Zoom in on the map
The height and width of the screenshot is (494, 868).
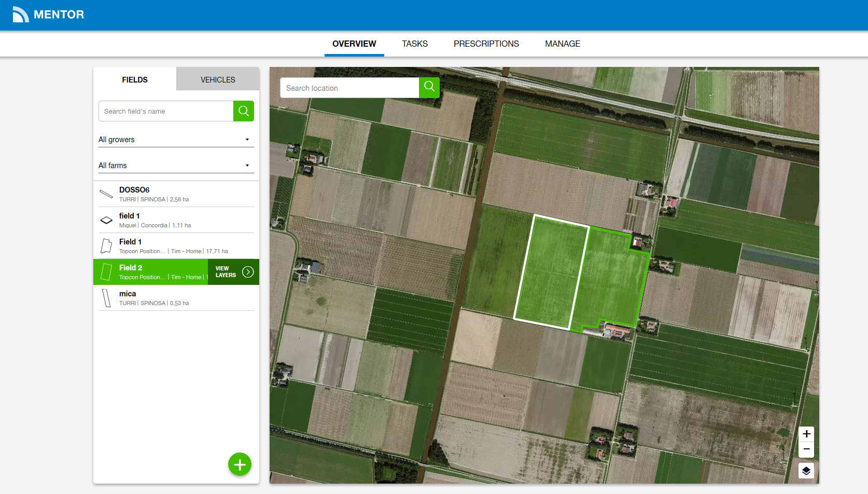click(806, 434)
